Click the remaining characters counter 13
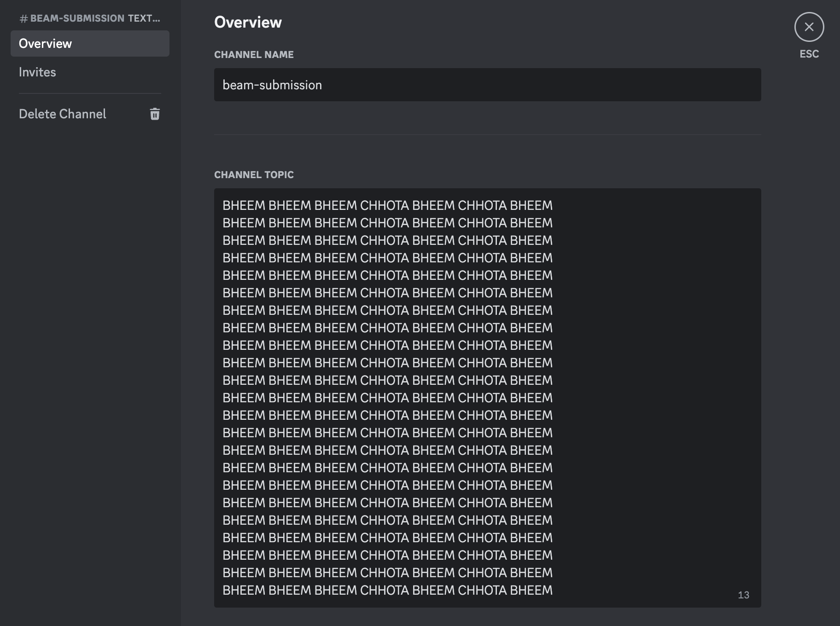Image resolution: width=840 pixels, height=626 pixels. pyautogui.click(x=743, y=595)
